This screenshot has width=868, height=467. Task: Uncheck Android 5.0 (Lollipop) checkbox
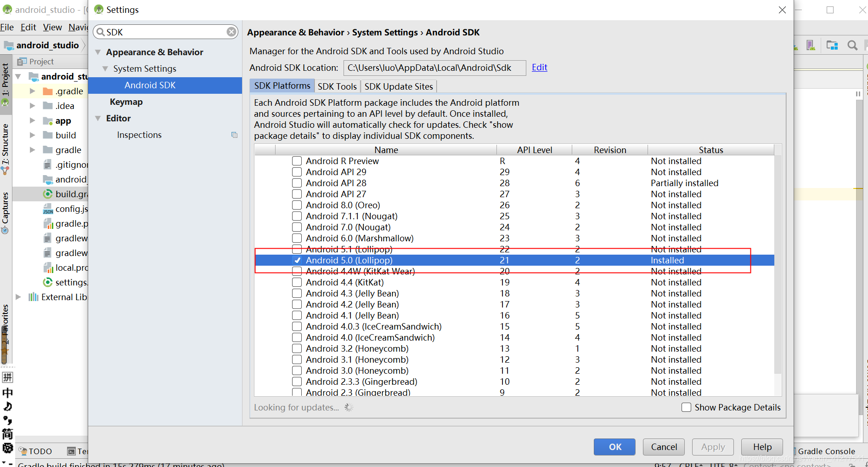[x=297, y=260]
